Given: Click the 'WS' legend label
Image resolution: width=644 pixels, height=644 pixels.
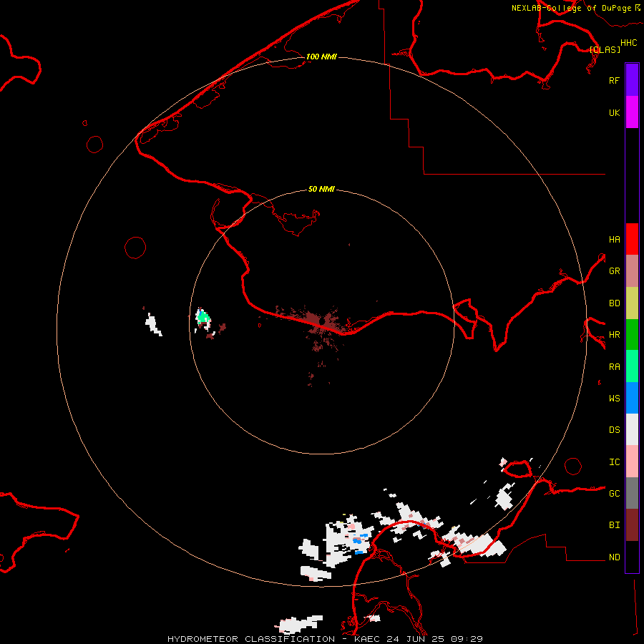Looking at the screenshot, I should point(614,398).
